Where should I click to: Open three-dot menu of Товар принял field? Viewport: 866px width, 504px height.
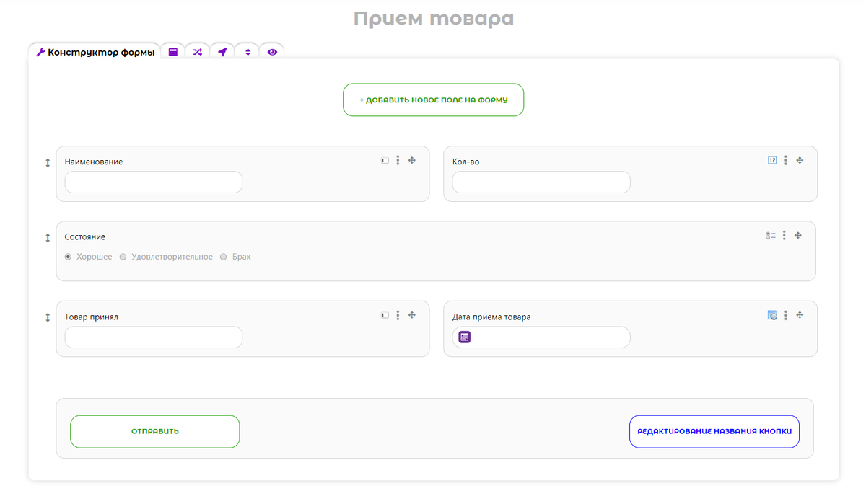(398, 315)
